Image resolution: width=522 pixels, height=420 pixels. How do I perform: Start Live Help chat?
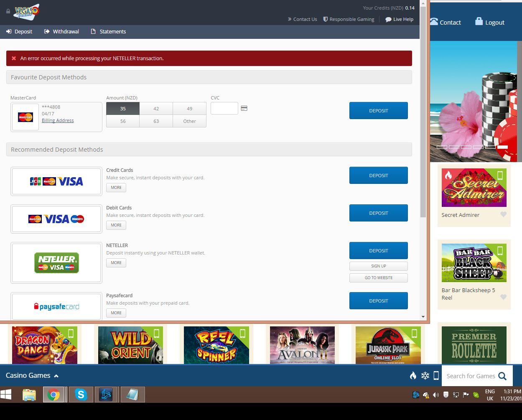point(399,19)
